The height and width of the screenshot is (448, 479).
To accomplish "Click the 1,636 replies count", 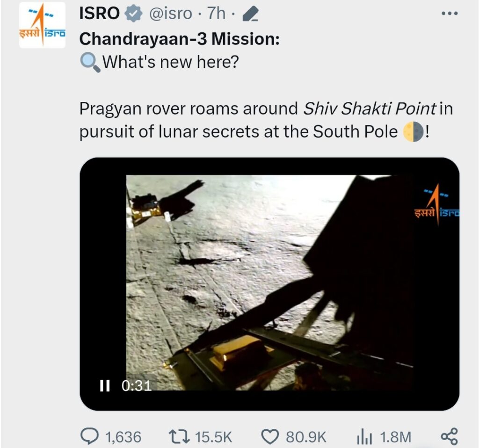I will 123,437.
